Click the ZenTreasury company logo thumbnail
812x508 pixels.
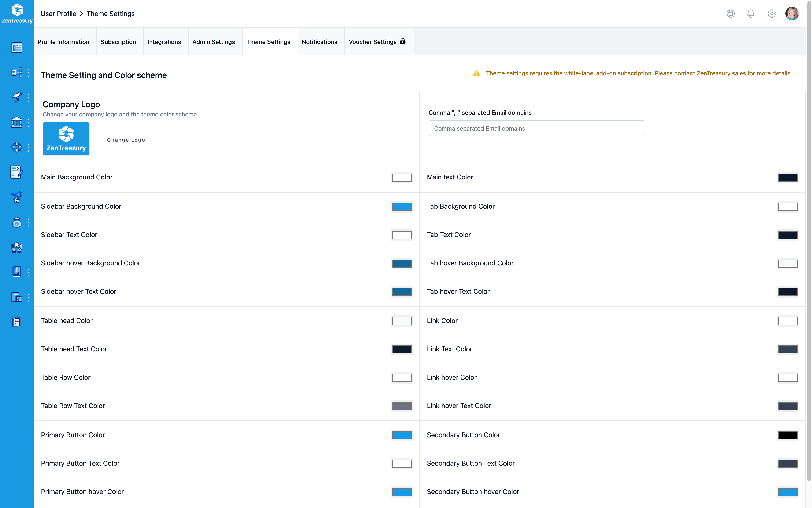[66, 139]
